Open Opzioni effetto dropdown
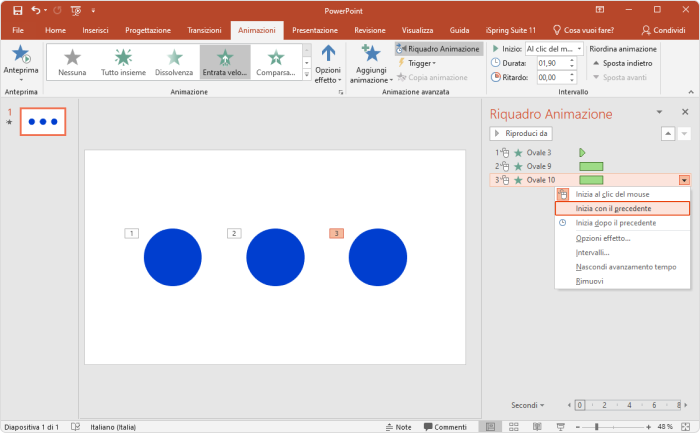This screenshot has height=433, width=700. point(328,65)
